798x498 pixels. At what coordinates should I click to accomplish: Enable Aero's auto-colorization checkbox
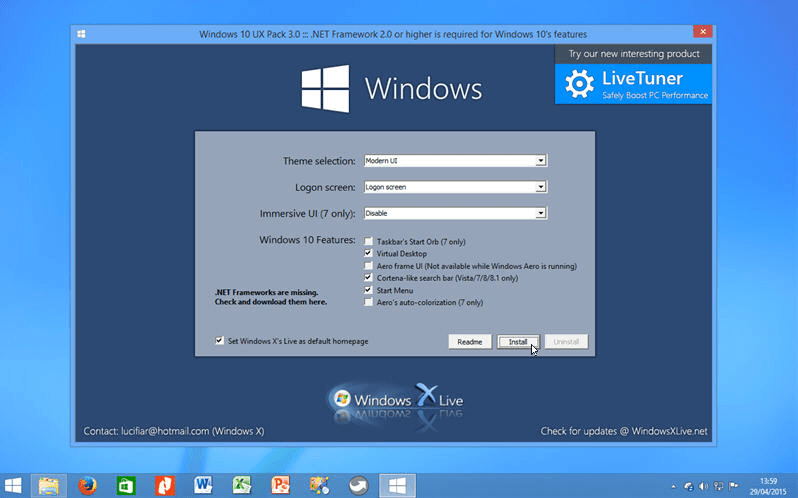pyautogui.click(x=368, y=302)
